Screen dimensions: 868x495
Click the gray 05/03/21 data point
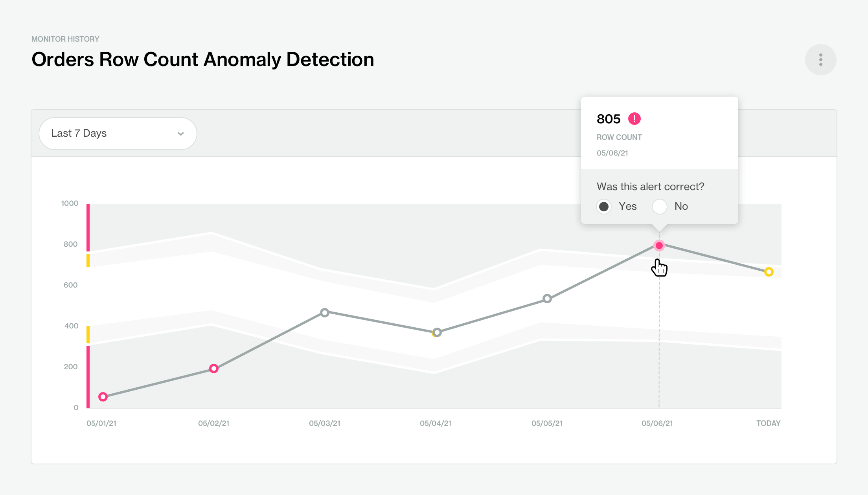[325, 313]
